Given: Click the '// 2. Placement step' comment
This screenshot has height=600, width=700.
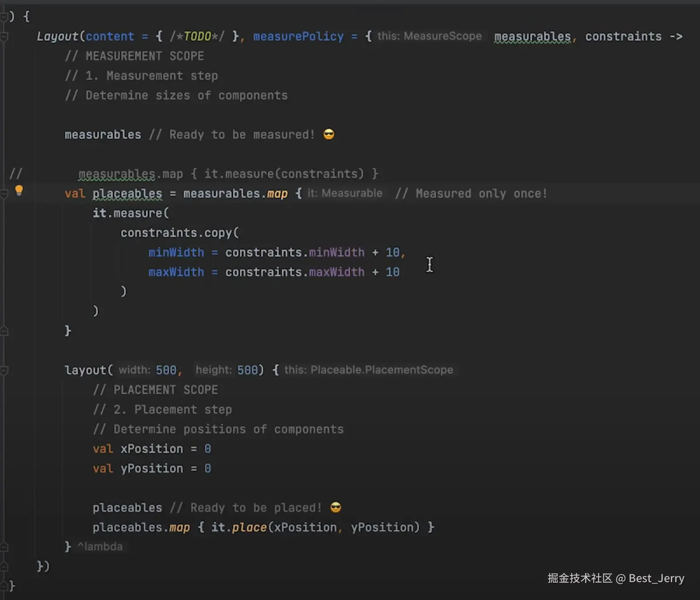Looking at the screenshot, I should pos(162,409).
